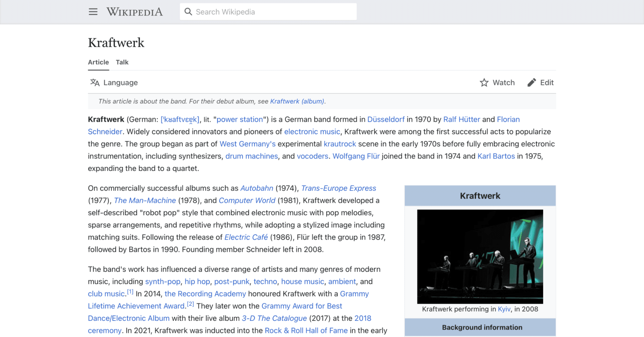Click the Watch button label
Viewport: 644px width, 337px height.
coord(503,82)
